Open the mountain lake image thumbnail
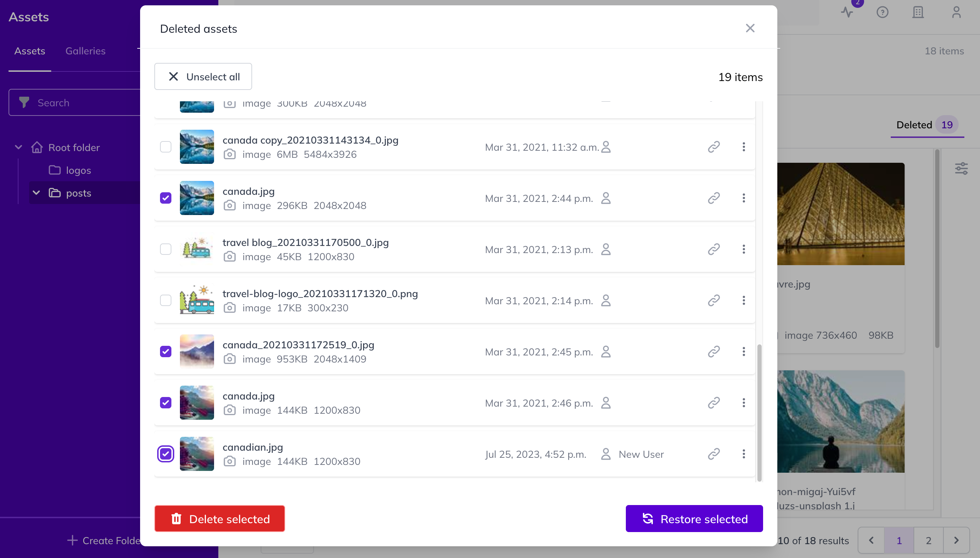Image resolution: width=980 pixels, height=558 pixels. click(841, 421)
